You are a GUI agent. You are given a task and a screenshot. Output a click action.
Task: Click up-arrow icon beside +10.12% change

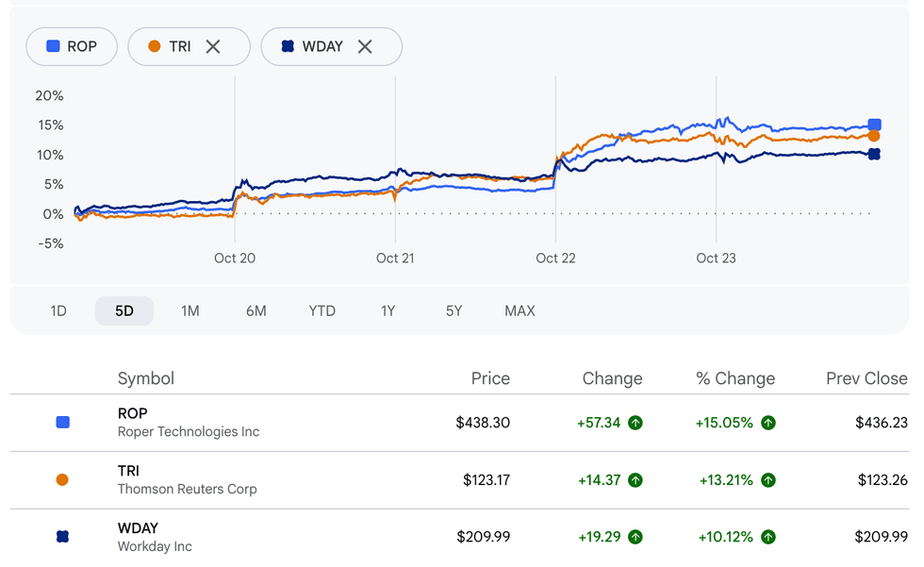coord(767,537)
